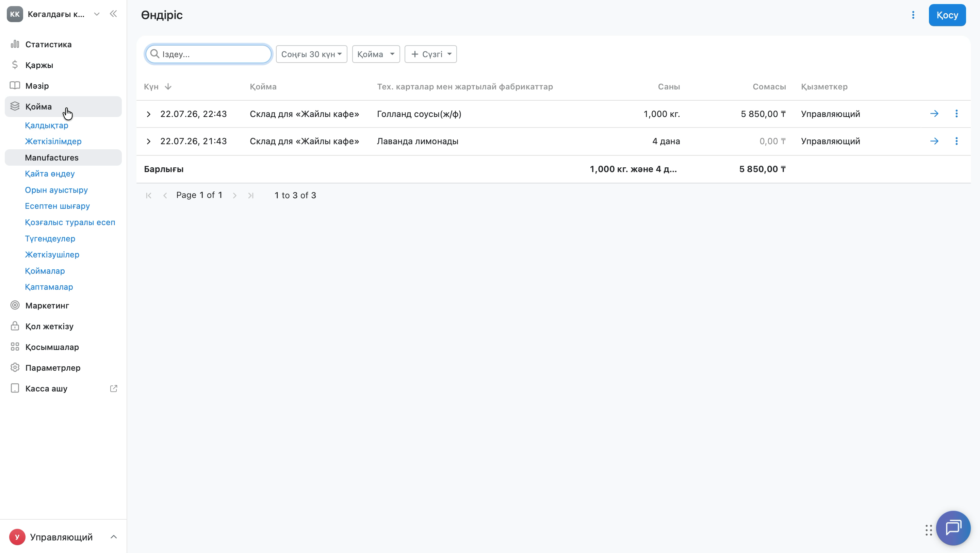Open the Параметрлер settings section
This screenshot has width=980, height=553.
(x=53, y=367)
